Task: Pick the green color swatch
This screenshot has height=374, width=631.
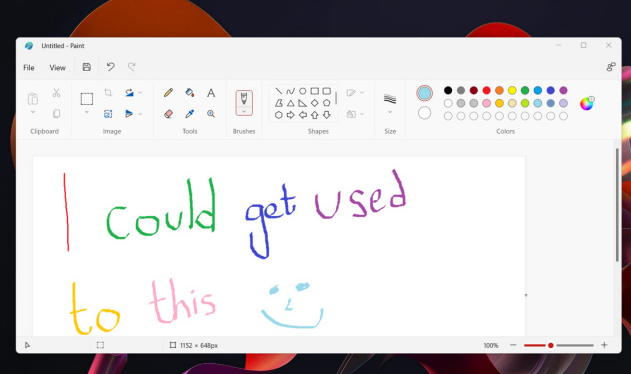Action: [525, 90]
